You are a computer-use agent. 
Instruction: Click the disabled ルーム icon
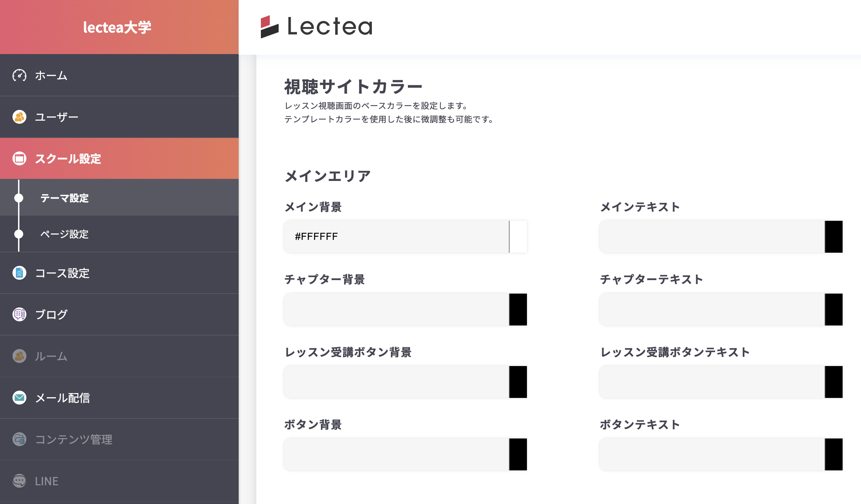click(x=20, y=356)
